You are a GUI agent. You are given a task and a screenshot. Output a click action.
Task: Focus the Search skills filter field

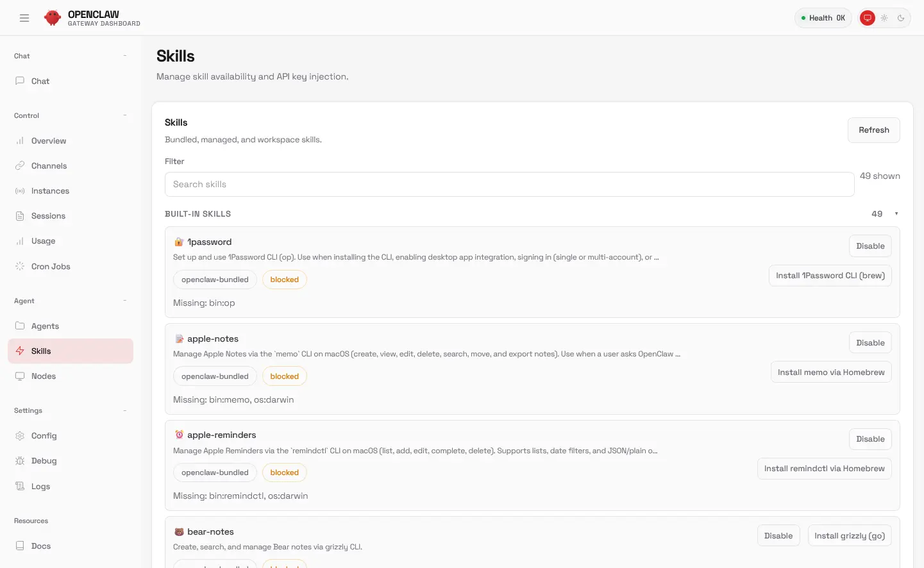(x=509, y=185)
